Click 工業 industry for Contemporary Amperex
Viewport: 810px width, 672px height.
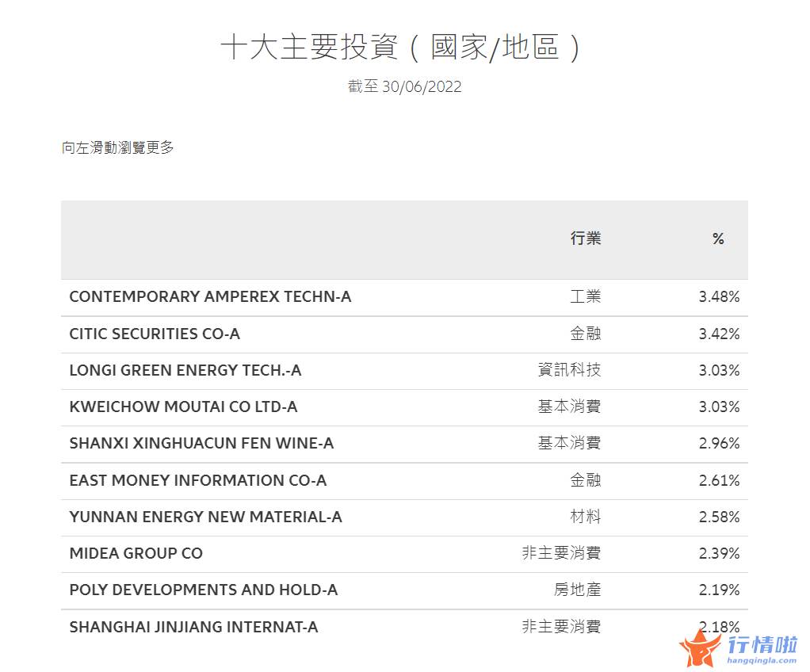(585, 296)
